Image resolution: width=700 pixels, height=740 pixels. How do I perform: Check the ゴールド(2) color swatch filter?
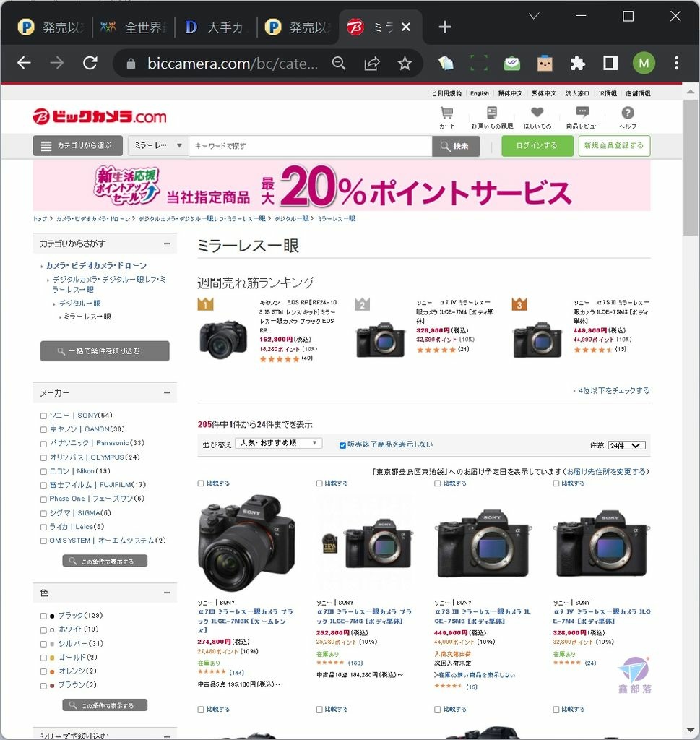(x=43, y=658)
